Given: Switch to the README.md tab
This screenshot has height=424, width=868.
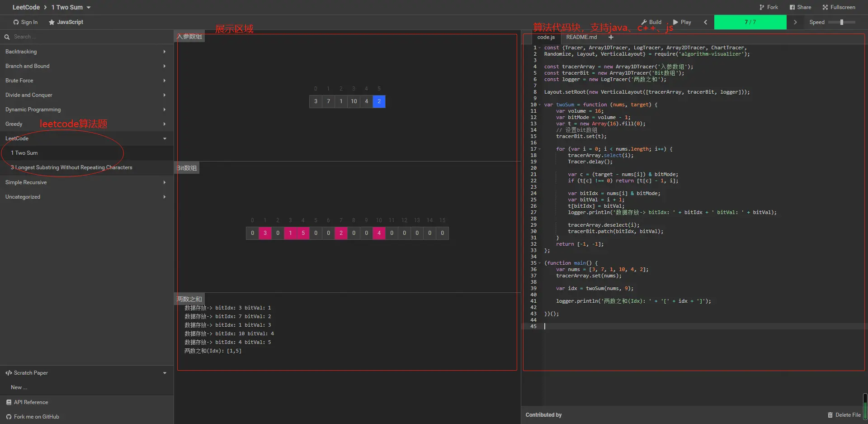Looking at the screenshot, I should tap(581, 37).
